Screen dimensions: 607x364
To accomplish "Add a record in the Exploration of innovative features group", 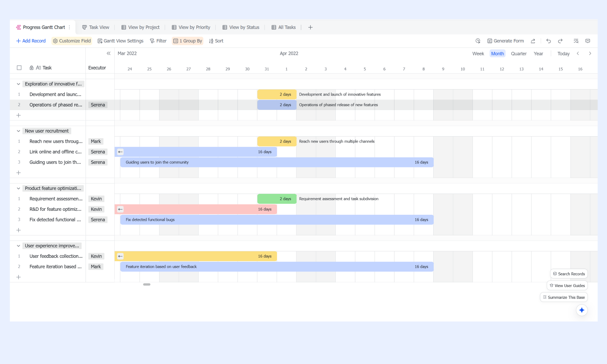I will pyautogui.click(x=19, y=115).
